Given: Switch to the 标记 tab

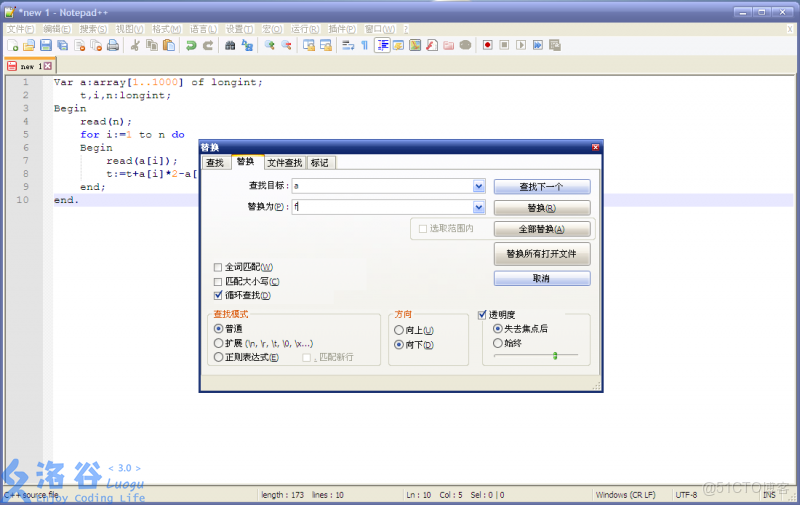Looking at the screenshot, I should tap(320, 163).
